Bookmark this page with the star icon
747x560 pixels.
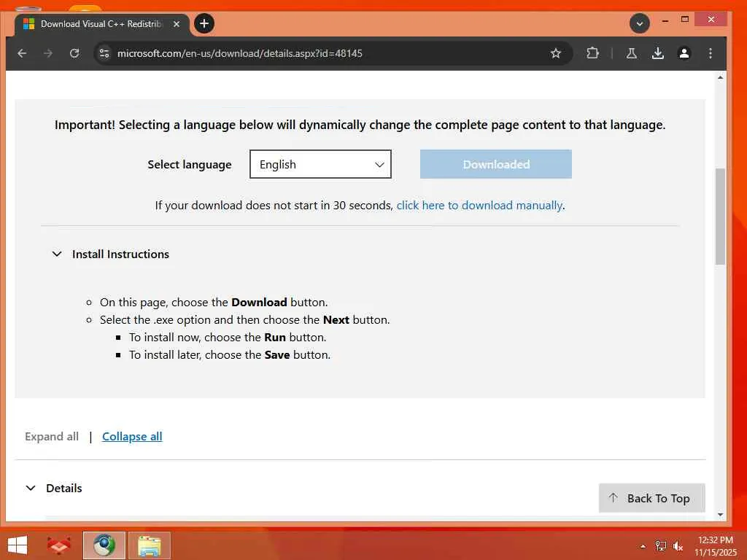(x=555, y=53)
